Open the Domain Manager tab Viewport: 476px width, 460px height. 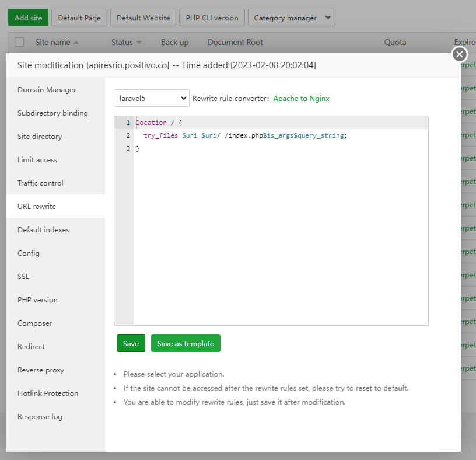(47, 90)
